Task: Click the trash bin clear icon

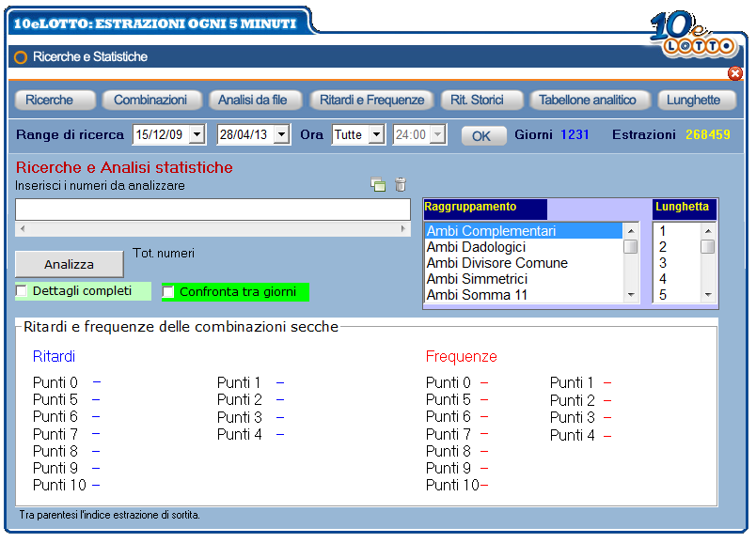Action: pos(401,184)
